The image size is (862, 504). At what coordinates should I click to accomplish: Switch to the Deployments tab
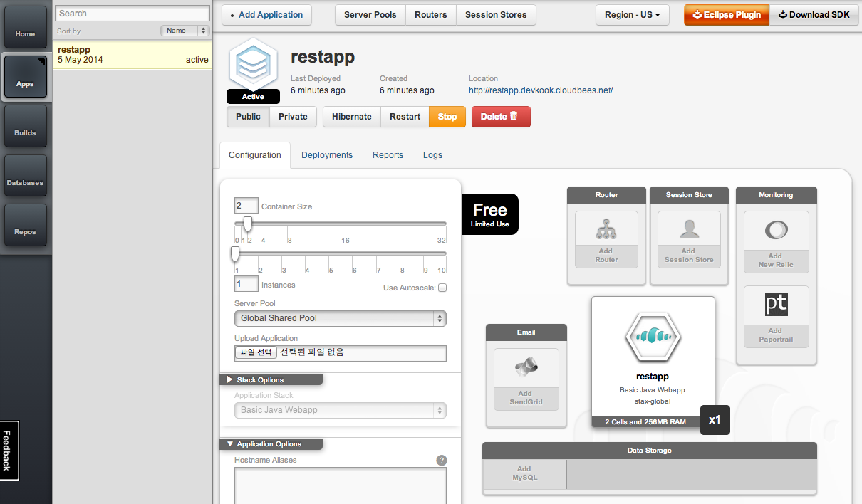point(327,155)
